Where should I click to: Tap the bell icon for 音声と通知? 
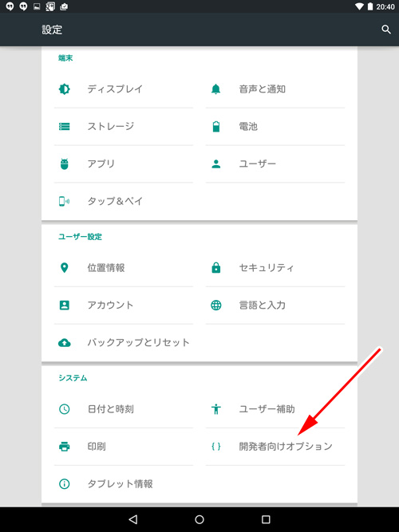point(216,89)
